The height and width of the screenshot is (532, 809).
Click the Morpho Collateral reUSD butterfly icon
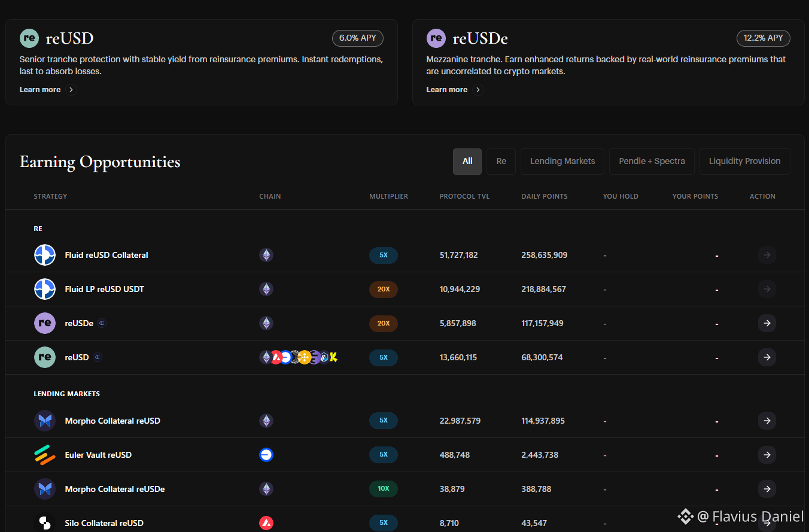45,421
